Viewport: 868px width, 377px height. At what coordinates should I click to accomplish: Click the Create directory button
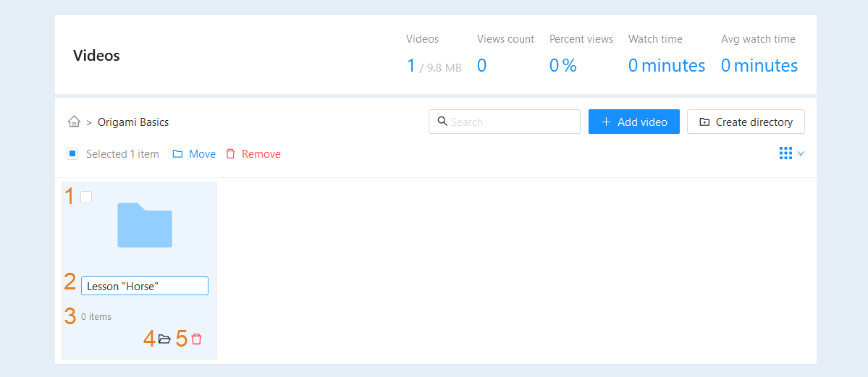[746, 122]
